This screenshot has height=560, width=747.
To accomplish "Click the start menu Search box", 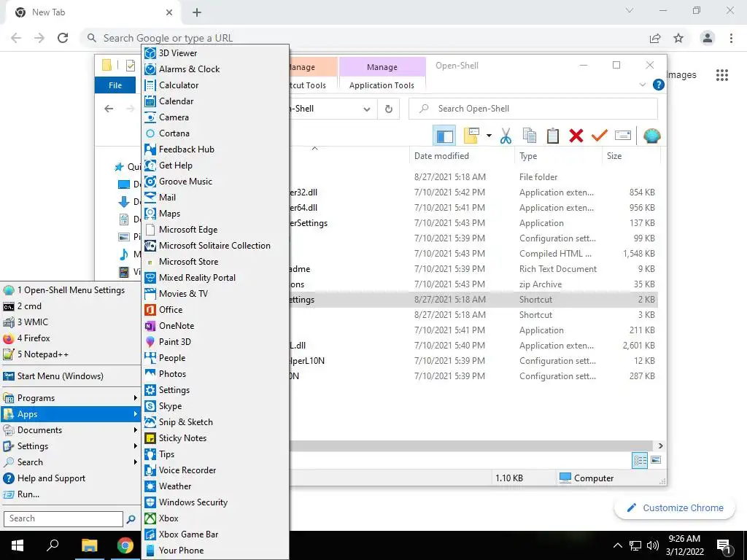I will (x=63, y=518).
